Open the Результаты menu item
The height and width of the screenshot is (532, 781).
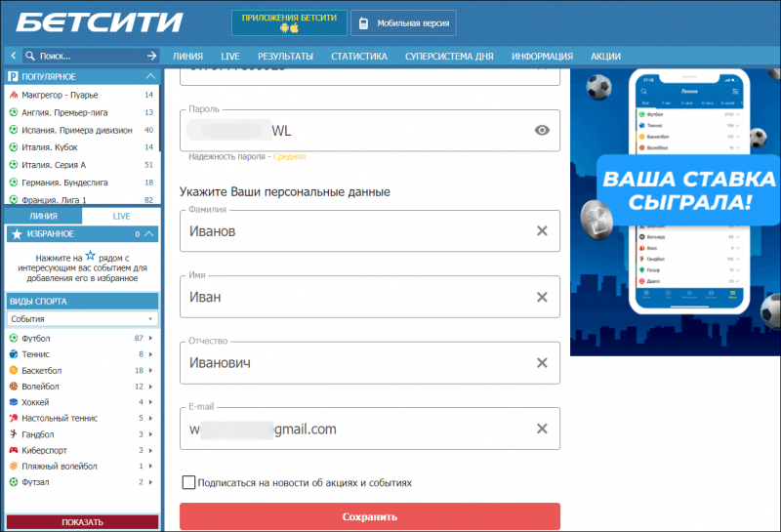(x=285, y=57)
